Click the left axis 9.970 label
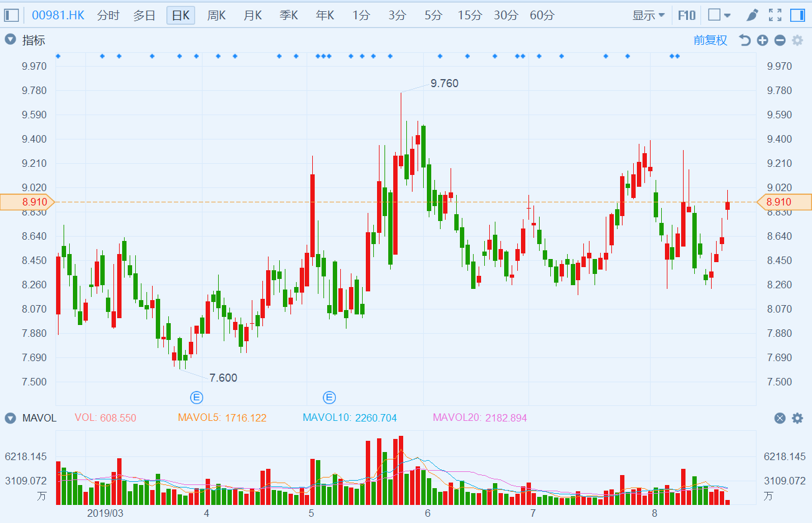This screenshot has height=523, width=812. [x=34, y=66]
